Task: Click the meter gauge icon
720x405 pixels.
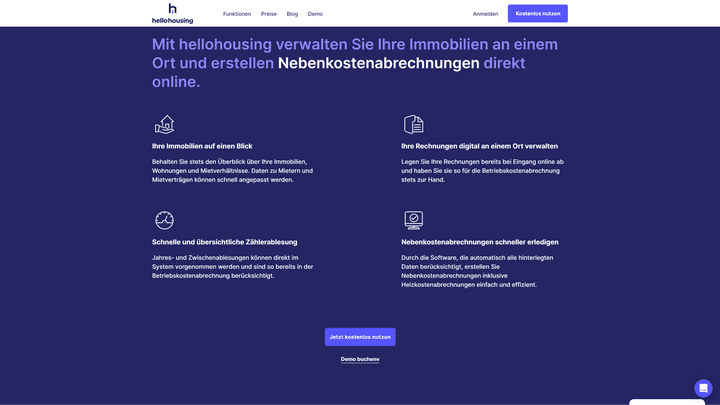Action: click(164, 220)
